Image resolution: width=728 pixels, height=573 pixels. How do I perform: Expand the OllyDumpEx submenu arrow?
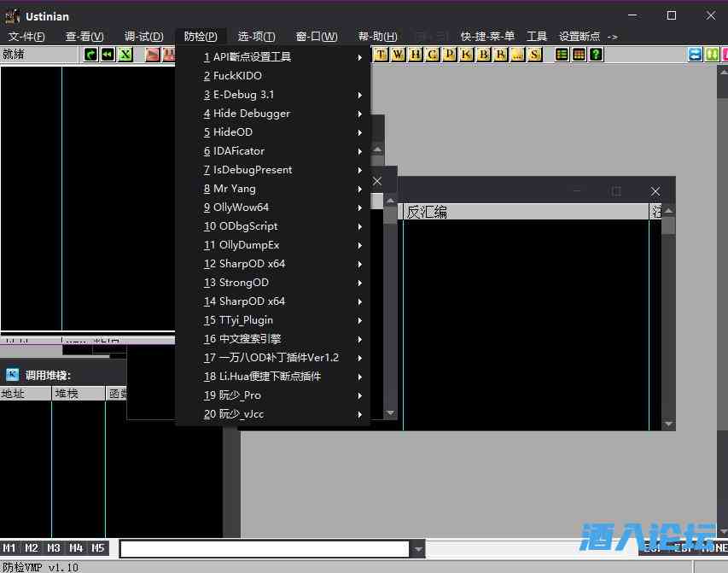pos(360,245)
